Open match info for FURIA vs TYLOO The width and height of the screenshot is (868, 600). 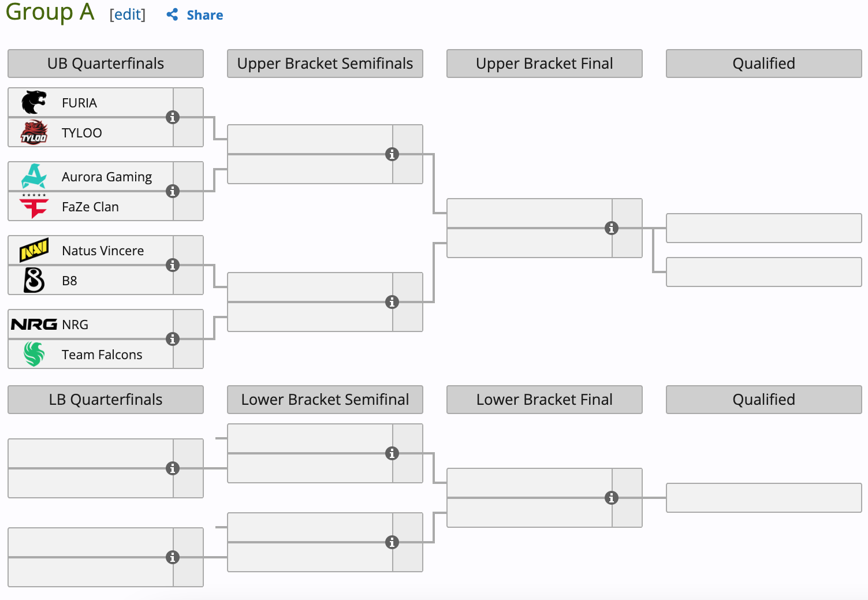173,117
